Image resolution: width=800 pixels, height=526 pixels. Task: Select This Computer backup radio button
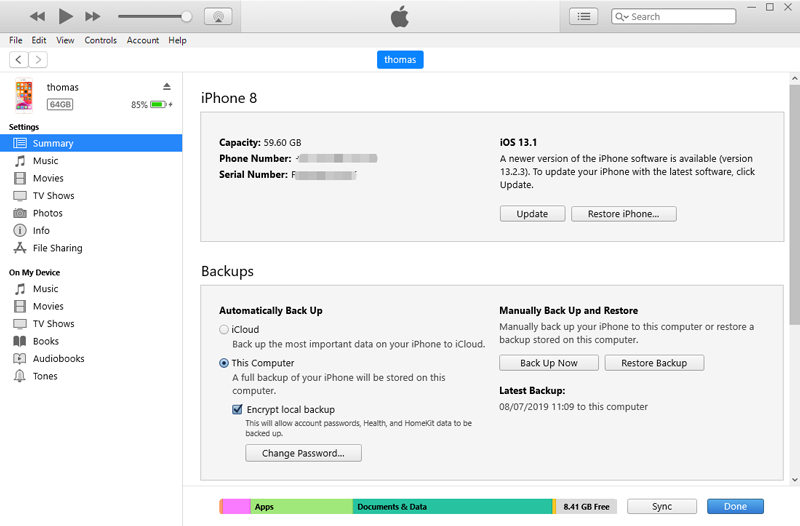(x=223, y=363)
